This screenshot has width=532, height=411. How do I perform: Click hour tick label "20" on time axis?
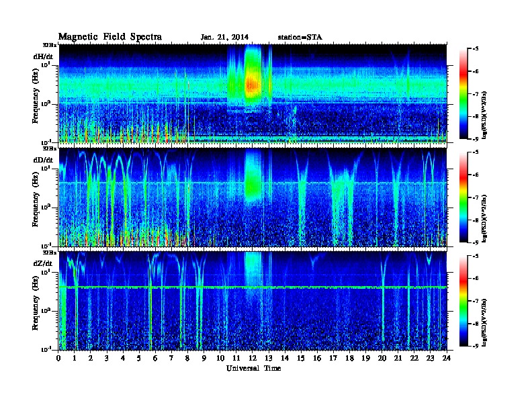(382, 358)
